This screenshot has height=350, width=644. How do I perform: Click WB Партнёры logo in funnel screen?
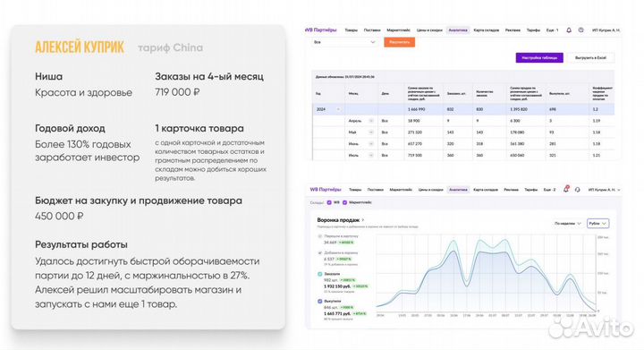[x=326, y=190]
